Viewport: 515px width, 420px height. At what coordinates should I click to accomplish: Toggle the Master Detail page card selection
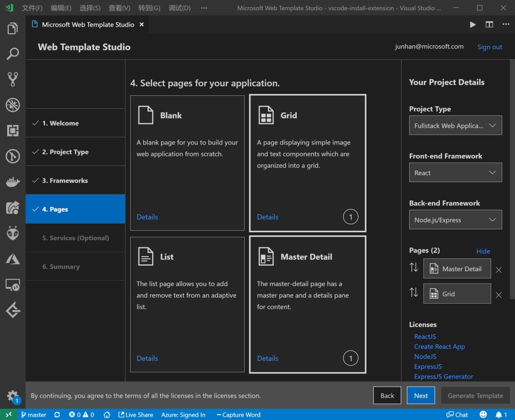click(x=308, y=305)
